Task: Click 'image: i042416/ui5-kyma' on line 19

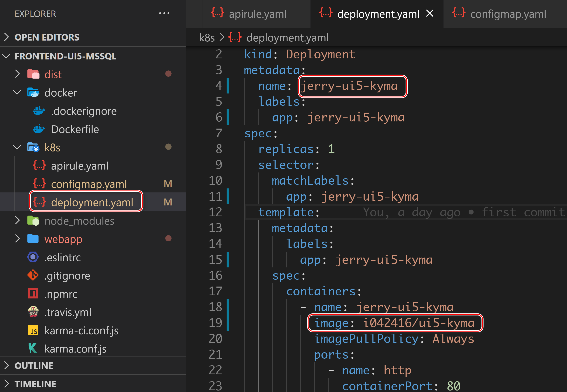Action: pyautogui.click(x=394, y=323)
